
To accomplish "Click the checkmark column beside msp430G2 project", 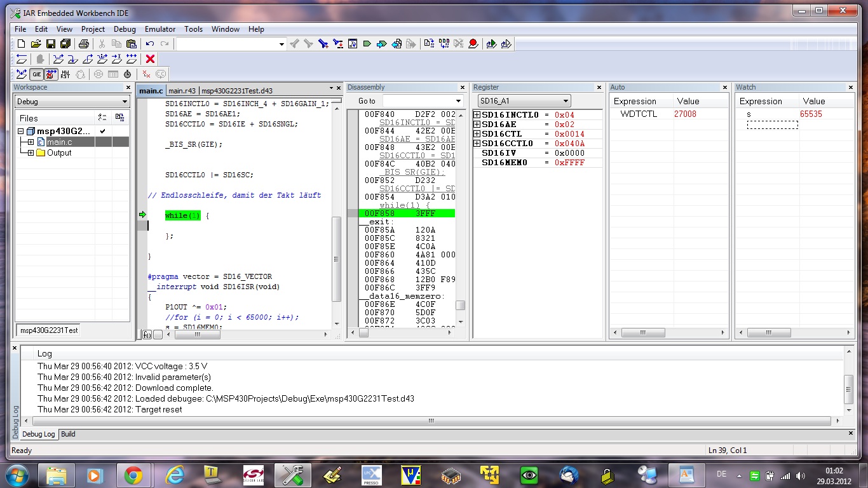I will (102, 131).
